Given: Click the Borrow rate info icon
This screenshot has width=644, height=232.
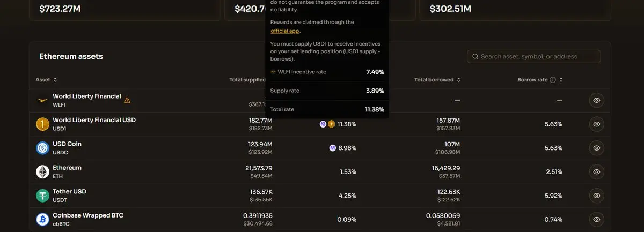Looking at the screenshot, I should [x=553, y=80].
